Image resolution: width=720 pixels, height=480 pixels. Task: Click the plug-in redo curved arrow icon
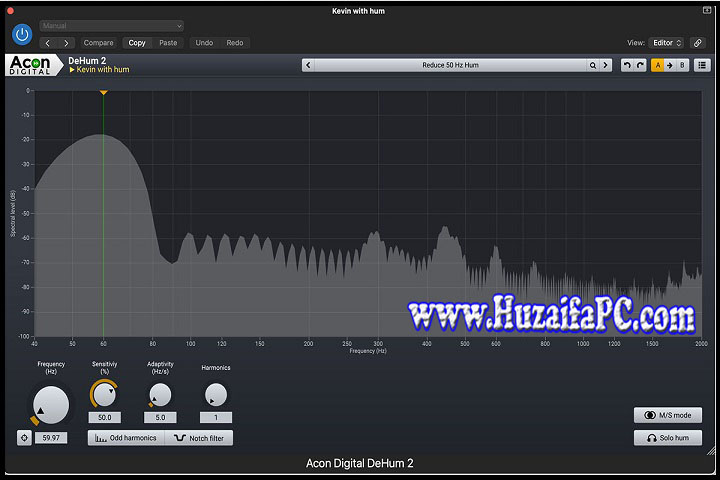[x=640, y=65]
